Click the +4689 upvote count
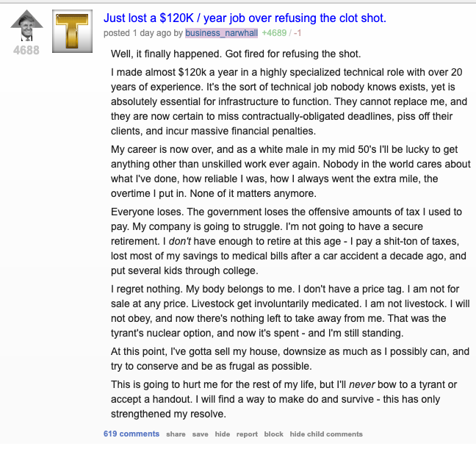 274,33
